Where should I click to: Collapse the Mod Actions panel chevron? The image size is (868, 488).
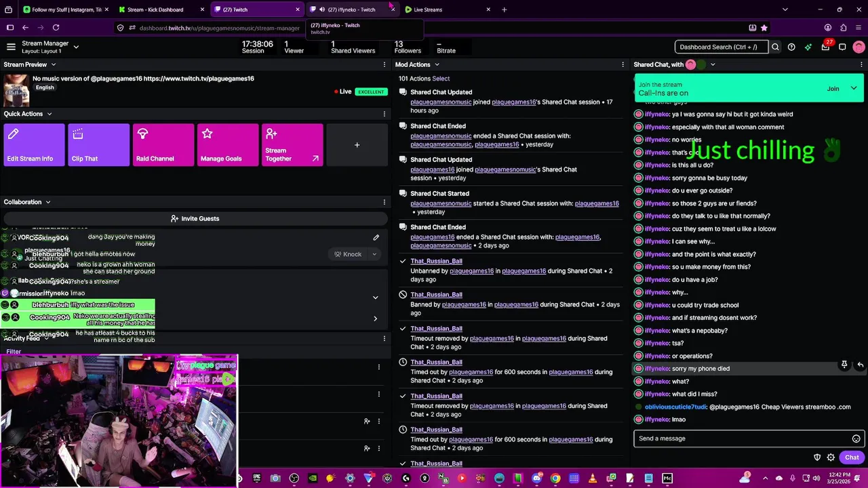point(437,64)
